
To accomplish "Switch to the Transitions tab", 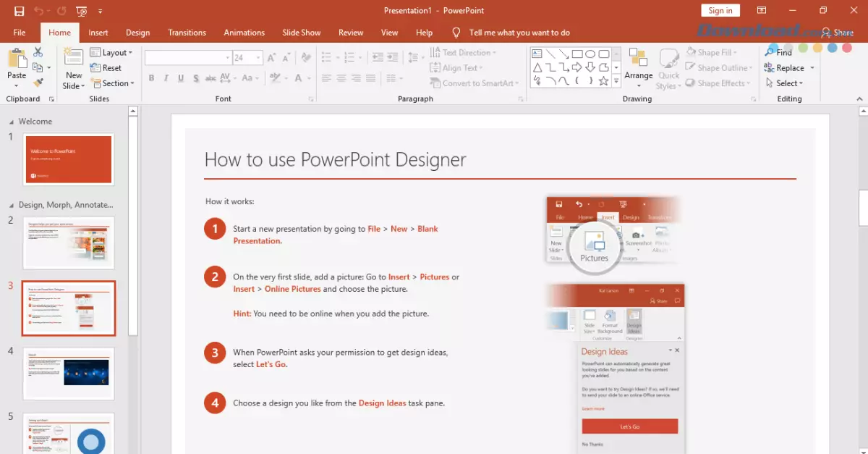I will pyautogui.click(x=187, y=33).
